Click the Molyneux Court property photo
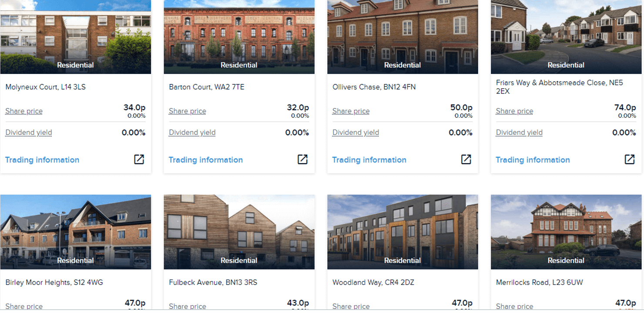Viewport: 644px width, 313px height. pyautogui.click(x=76, y=37)
